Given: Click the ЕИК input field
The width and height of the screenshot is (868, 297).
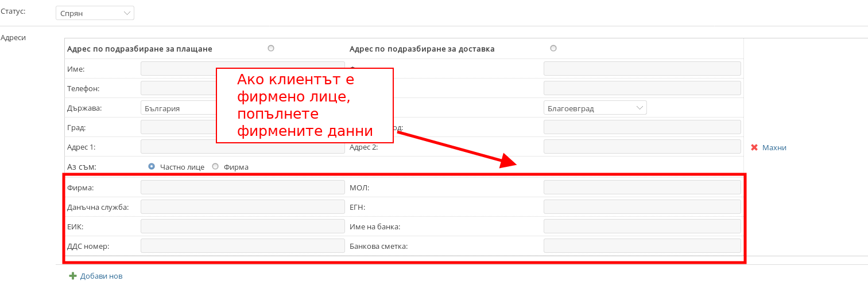Looking at the screenshot, I should (242, 226).
